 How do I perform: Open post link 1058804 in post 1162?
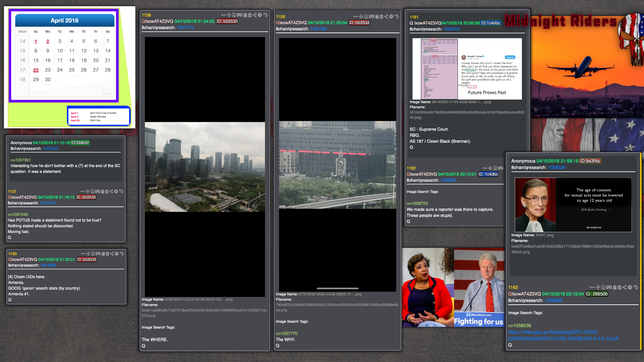click(448, 180)
